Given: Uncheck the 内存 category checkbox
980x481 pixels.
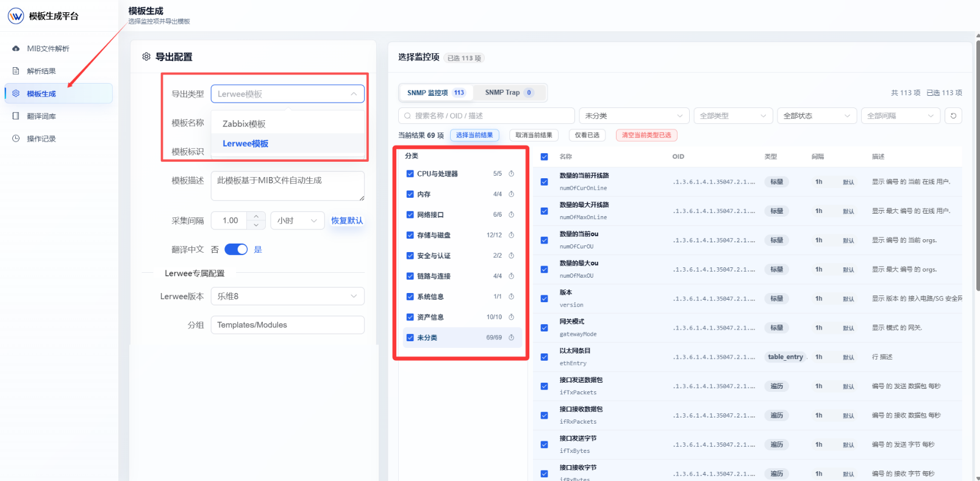Looking at the screenshot, I should (410, 194).
